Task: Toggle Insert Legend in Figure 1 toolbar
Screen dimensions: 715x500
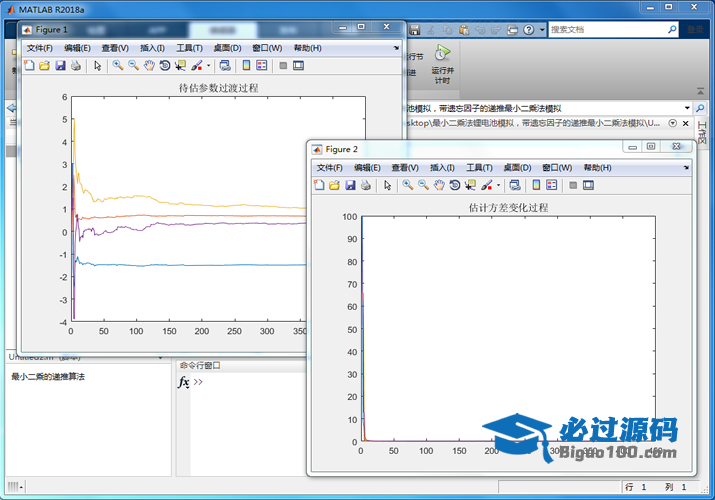Action: point(262,66)
